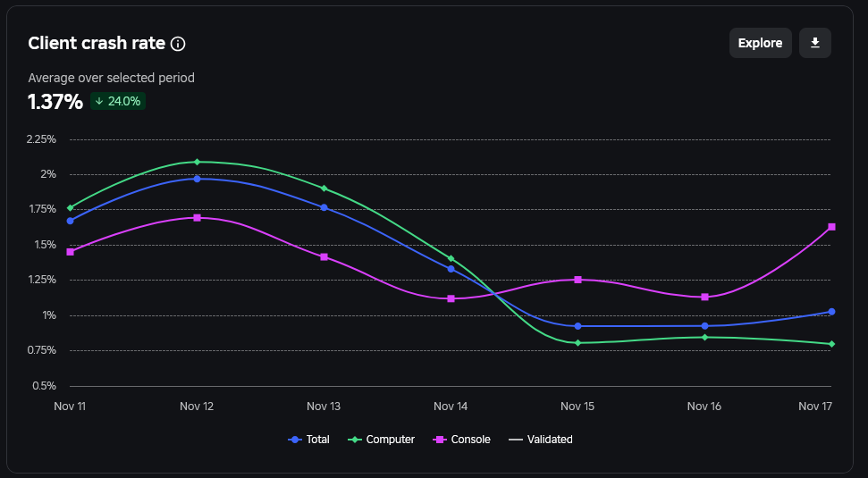Viewport: 868px width, 478px height.
Task: Select the Total data point on Nov 14
Action: tap(451, 269)
